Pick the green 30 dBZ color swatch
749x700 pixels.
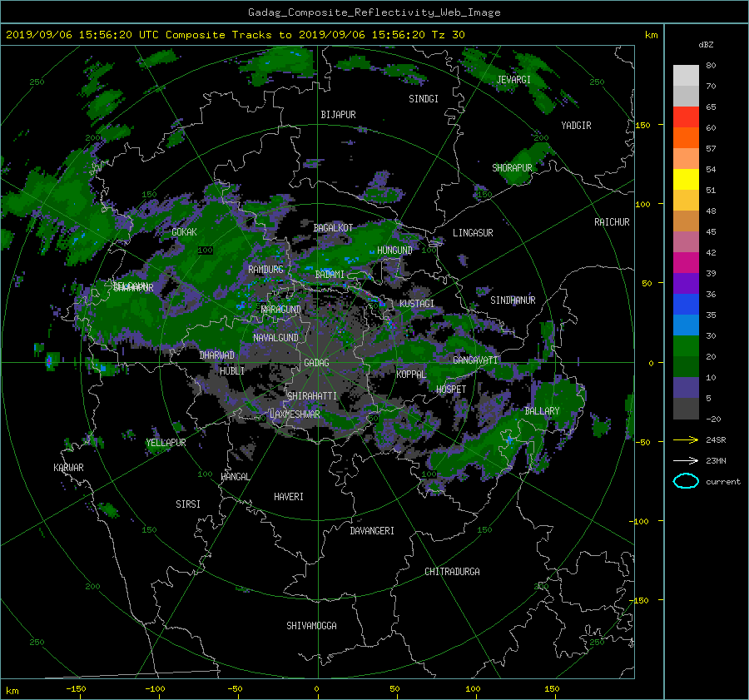pyautogui.click(x=686, y=345)
